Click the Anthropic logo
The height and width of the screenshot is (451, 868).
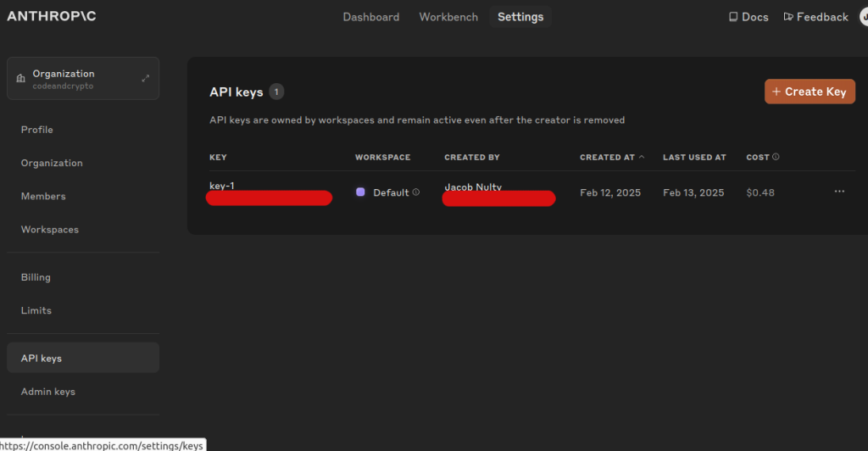52,16
